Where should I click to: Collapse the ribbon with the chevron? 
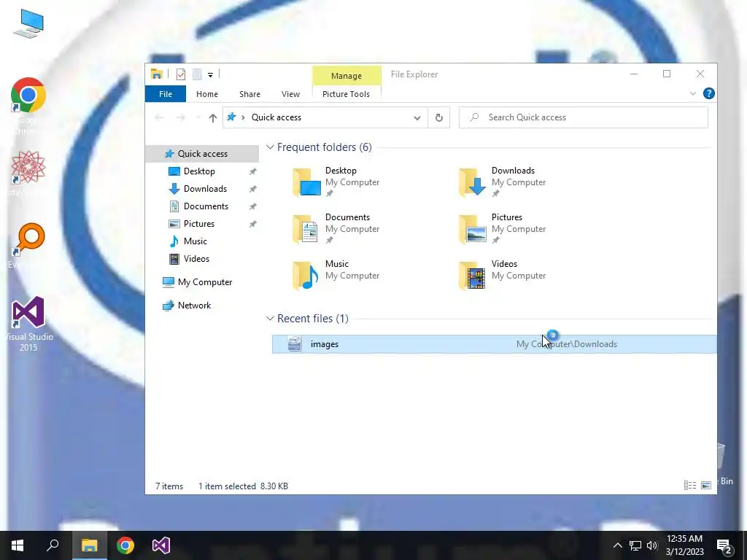tap(693, 94)
